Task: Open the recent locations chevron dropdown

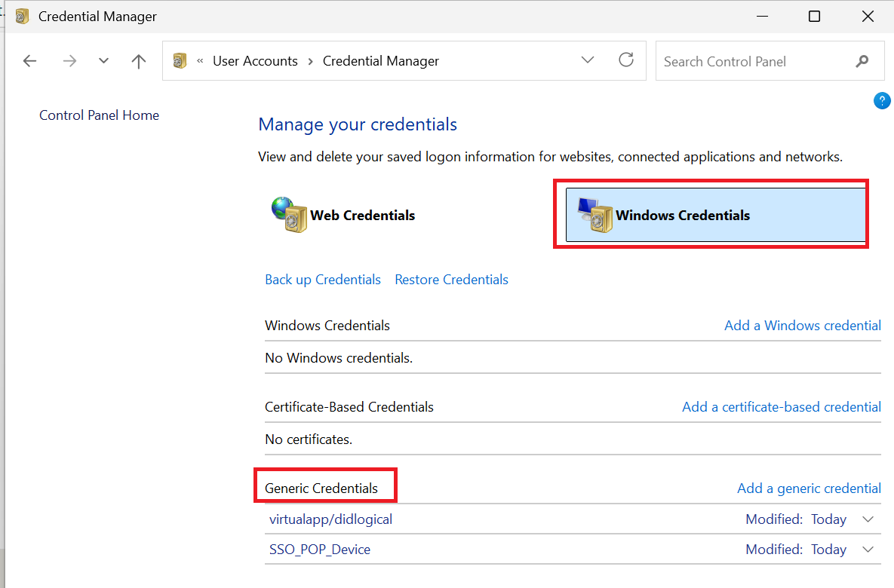Action: 103,60
